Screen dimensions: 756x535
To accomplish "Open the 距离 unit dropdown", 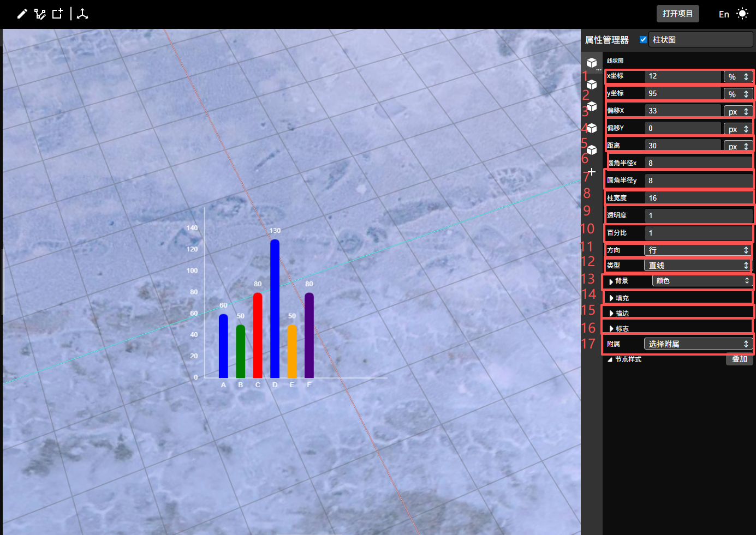I will (739, 146).
